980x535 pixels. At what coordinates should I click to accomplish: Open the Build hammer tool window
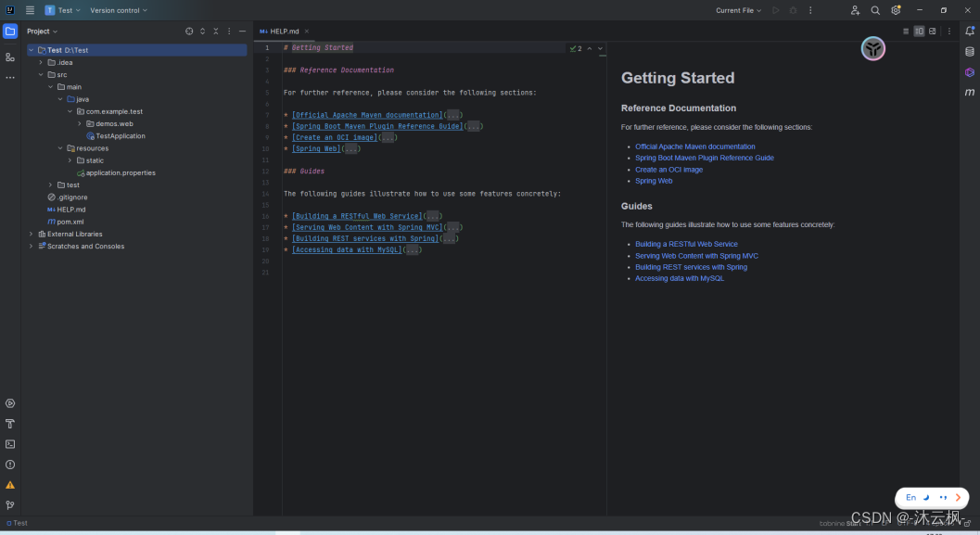tap(10, 424)
